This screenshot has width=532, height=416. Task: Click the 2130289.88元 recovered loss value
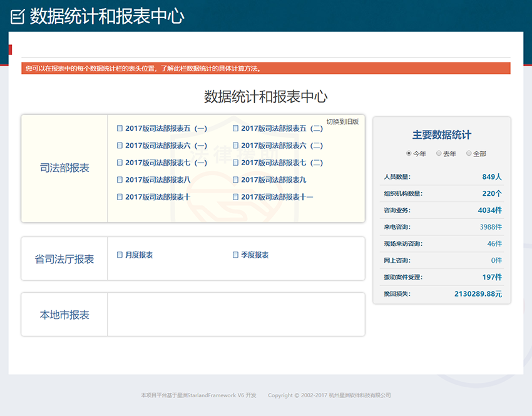click(x=478, y=293)
